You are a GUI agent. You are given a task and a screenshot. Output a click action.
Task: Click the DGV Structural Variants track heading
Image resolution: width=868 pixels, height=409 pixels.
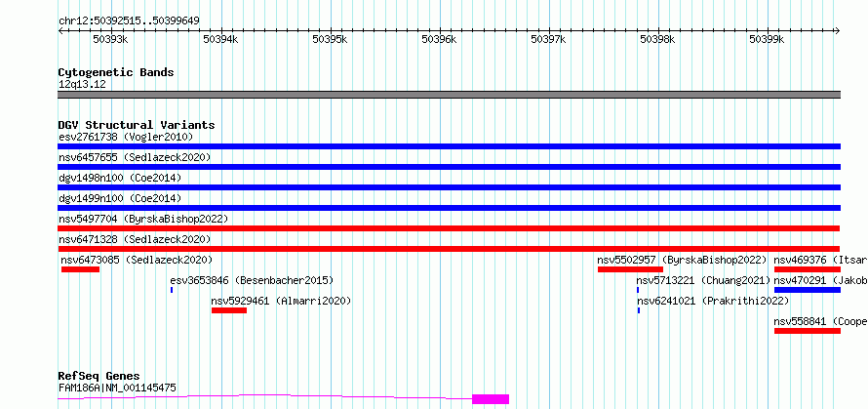[x=137, y=125]
